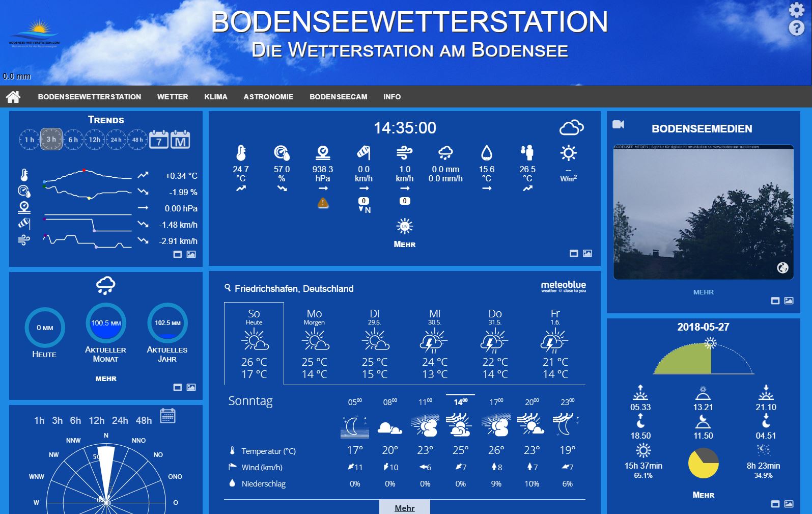Open the help question mark icon
Screen dimensions: 812x514
click(x=796, y=28)
